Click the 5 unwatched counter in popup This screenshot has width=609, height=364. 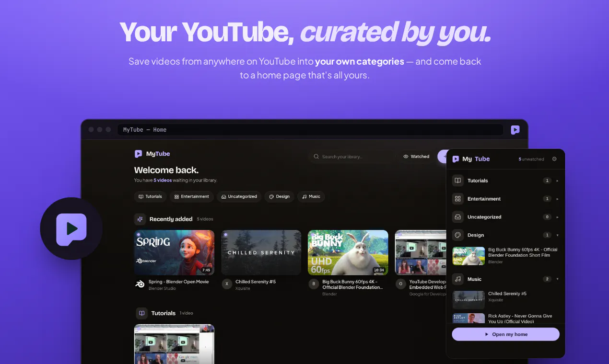click(x=531, y=159)
